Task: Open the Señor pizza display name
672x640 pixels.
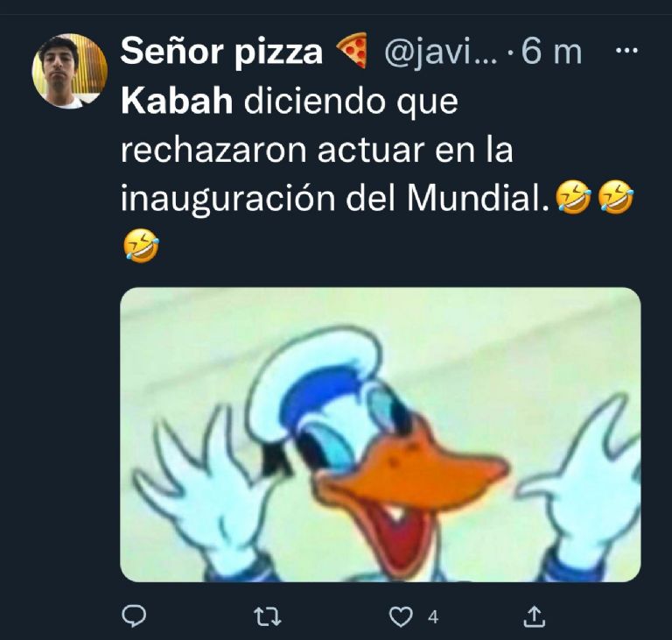Action: coord(221,52)
